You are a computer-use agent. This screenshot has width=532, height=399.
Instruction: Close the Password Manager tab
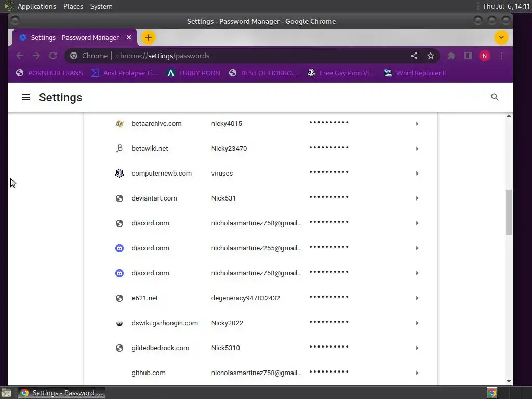point(129,37)
